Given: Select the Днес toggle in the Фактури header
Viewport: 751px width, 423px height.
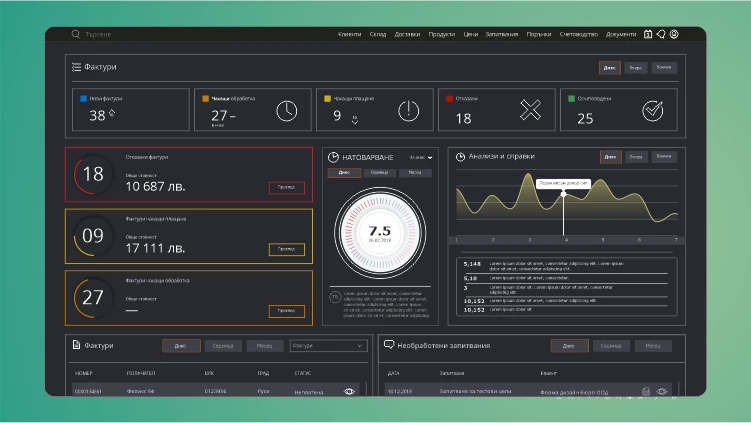Looking at the screenshot, I should pos(610,68).
